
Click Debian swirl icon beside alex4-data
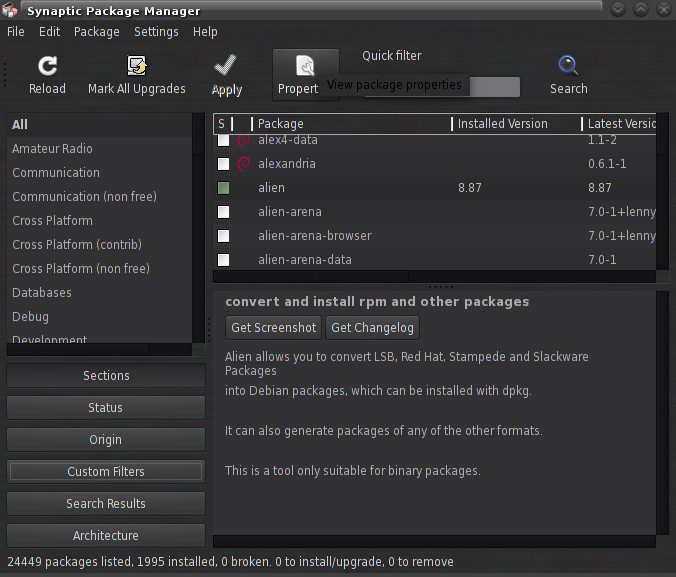(244, 140)
